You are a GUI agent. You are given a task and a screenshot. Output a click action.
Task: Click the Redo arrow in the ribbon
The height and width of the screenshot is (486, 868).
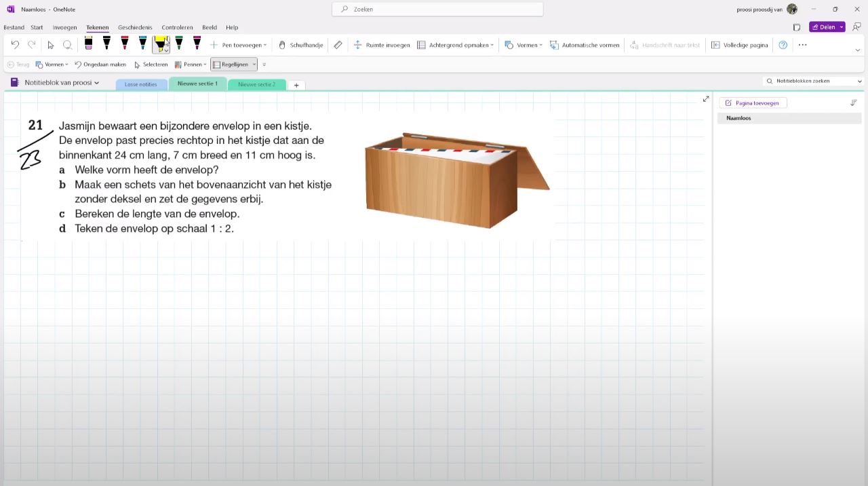pos(31,45)
